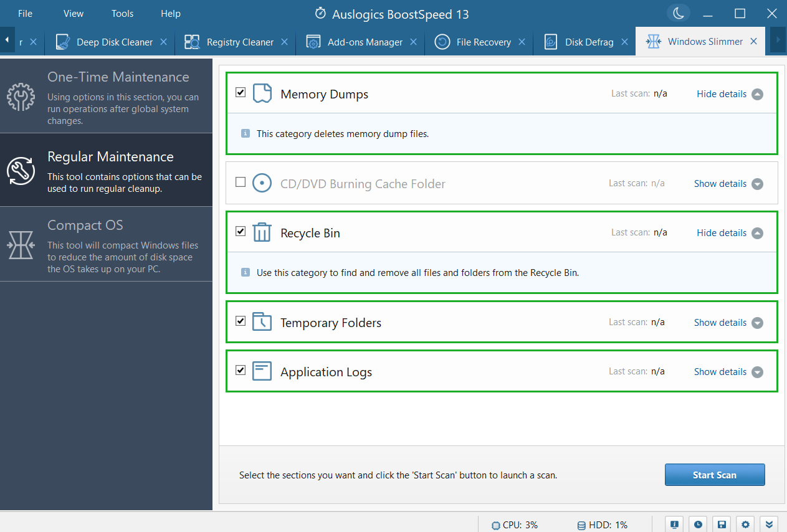Open the File menu
Viewport: 787px width, 532px height.
tap(26, 13)
